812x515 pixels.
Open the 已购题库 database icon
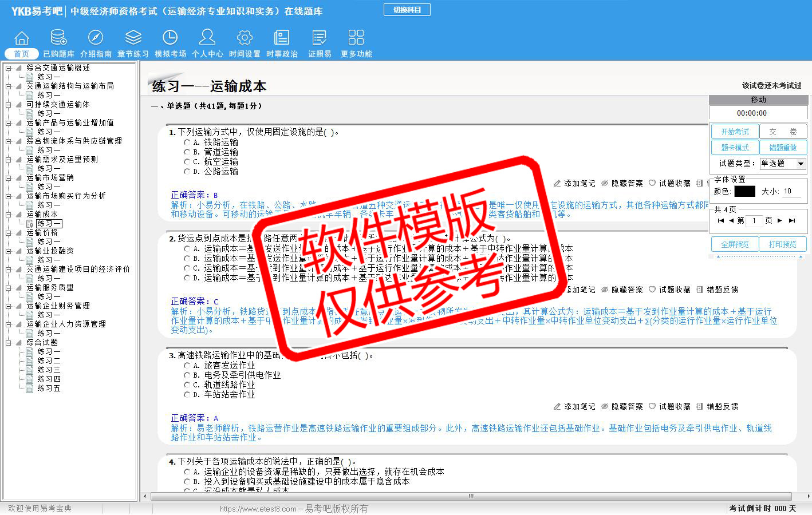point(58,38)
